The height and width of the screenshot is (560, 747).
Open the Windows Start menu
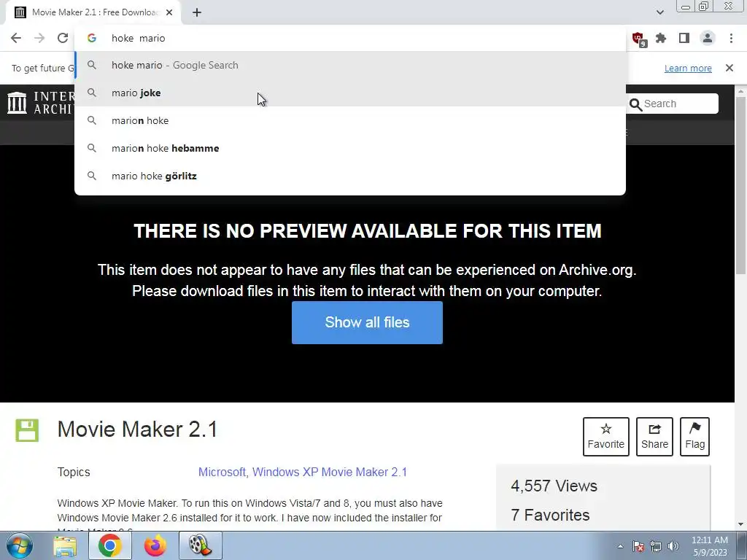pyautogui.click(x=19, y=545)
